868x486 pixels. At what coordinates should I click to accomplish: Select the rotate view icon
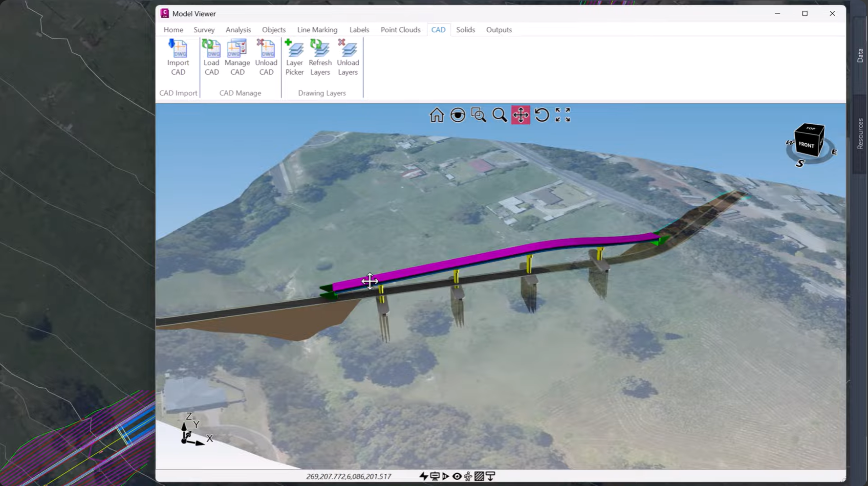[x=542, y=115]
